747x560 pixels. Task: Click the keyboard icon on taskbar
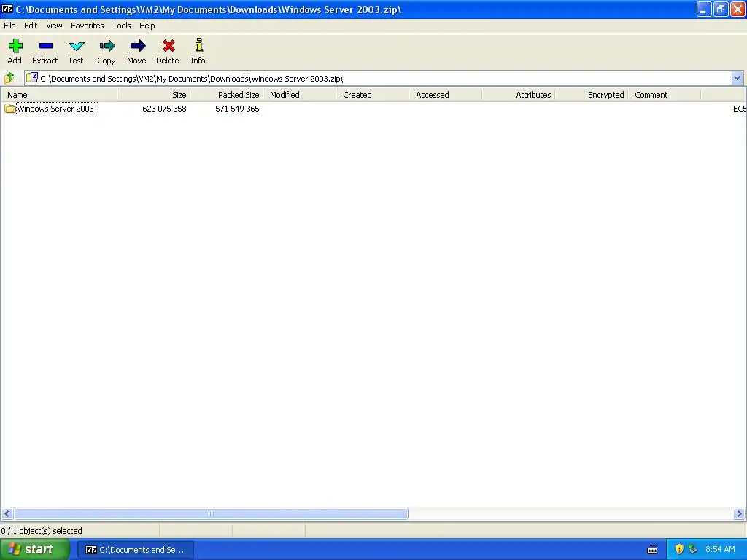(652, 550)
